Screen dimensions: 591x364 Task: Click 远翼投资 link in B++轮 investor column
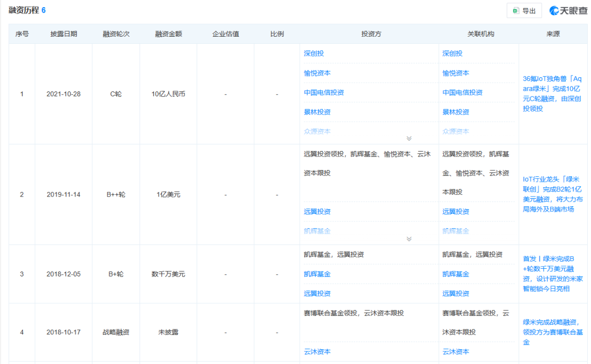[x=317, y=212]
